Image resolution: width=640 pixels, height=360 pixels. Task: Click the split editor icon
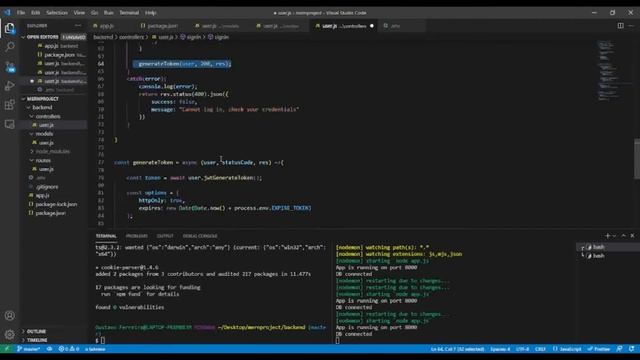click(620, 26)
